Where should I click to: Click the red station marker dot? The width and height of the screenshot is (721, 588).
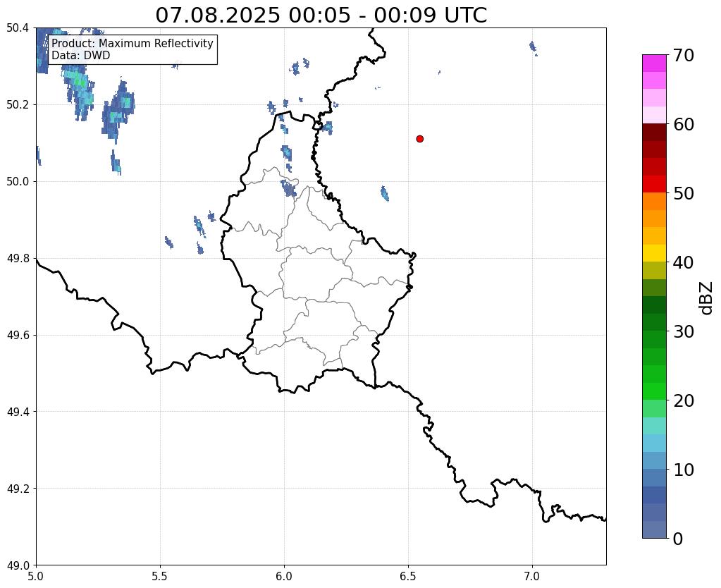coord(419,139)
